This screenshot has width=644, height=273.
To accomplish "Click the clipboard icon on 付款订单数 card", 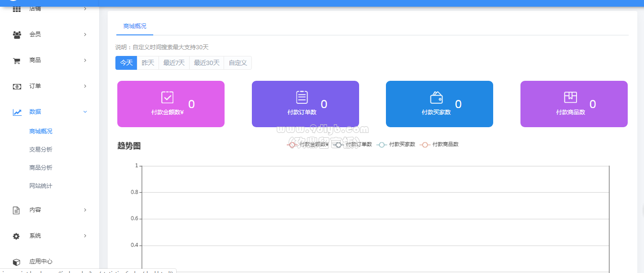I will click(x=302, y=97).
